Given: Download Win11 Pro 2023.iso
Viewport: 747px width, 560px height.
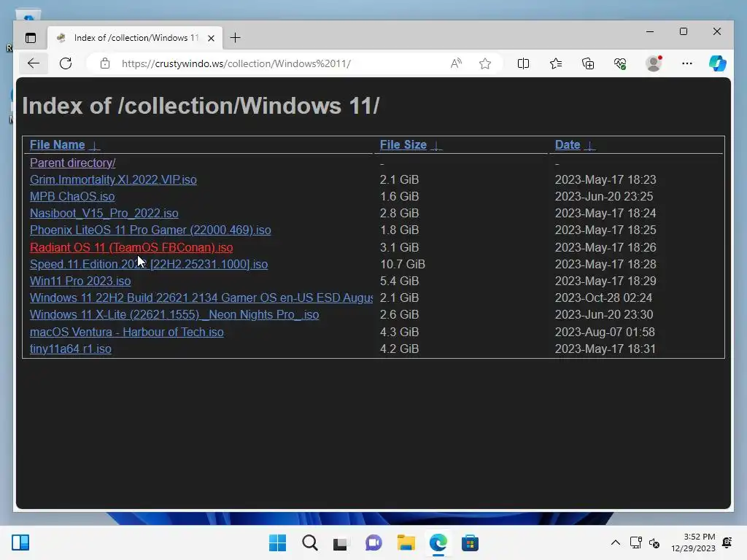Looking at the screenshot, I should click(x=80, y=281).
